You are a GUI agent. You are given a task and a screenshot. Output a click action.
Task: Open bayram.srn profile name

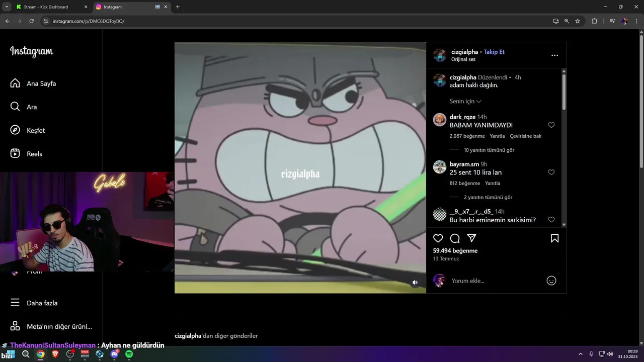click(x=464, y=164)
